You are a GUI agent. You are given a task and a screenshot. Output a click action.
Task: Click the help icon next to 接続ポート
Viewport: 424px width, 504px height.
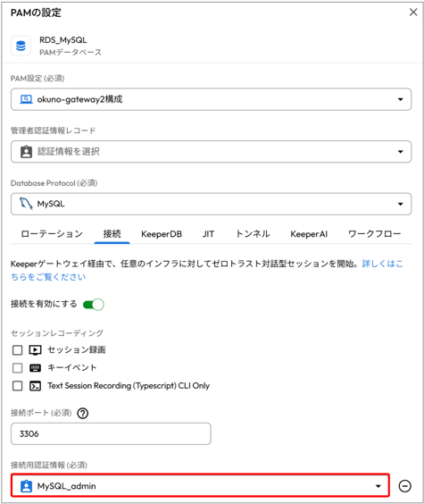[x=83, y=413]
